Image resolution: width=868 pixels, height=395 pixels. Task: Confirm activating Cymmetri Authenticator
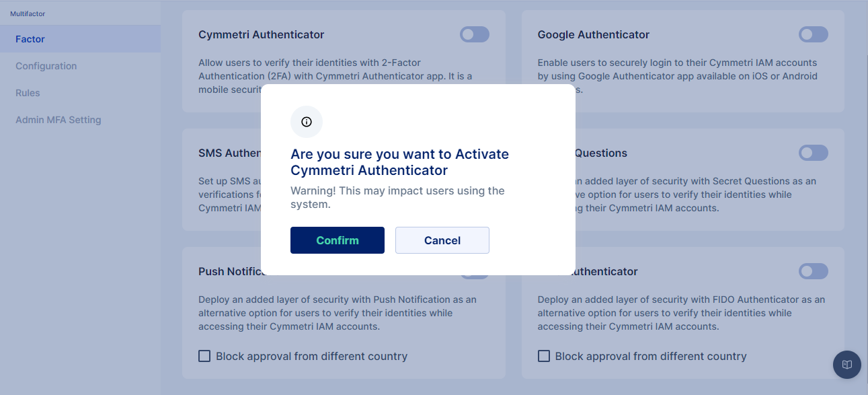tap(338, 240)
